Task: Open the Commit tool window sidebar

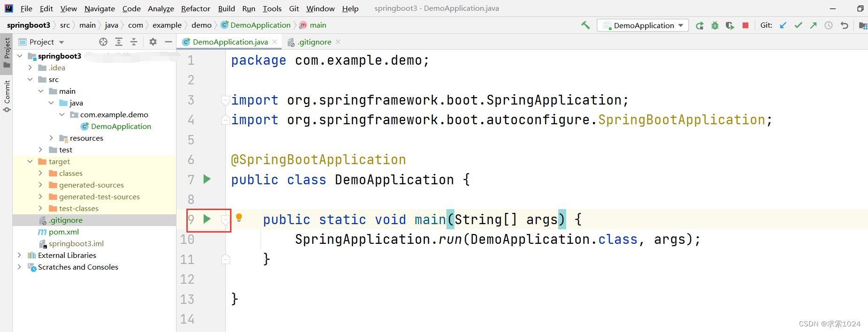Action: [x=7, y=97]
